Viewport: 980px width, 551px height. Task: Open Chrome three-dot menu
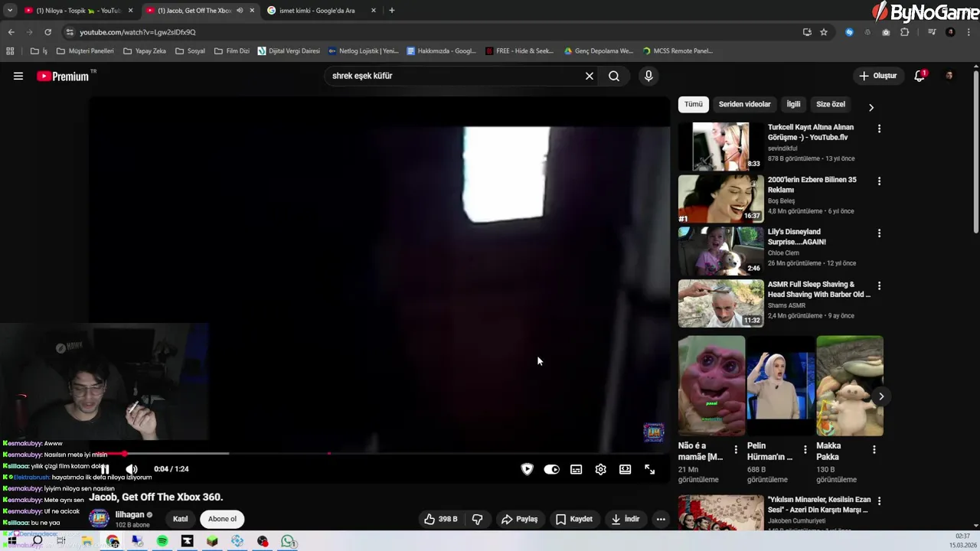[969, 32]
